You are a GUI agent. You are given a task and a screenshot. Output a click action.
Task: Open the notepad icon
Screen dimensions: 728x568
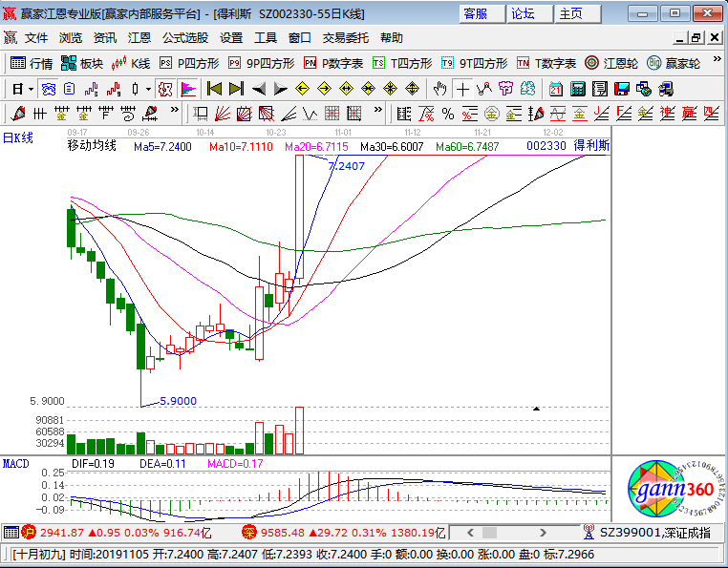[x=600, y=89]
